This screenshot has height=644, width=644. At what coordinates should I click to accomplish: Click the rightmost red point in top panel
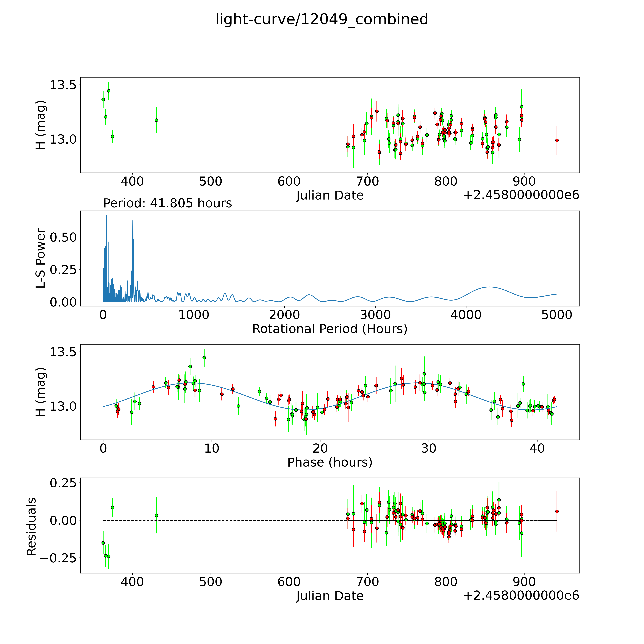pos(557,140)
